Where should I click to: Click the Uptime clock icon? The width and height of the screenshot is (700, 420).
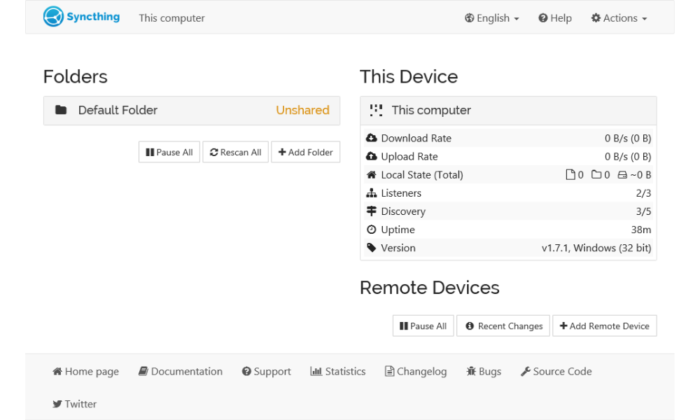point(371,229)
